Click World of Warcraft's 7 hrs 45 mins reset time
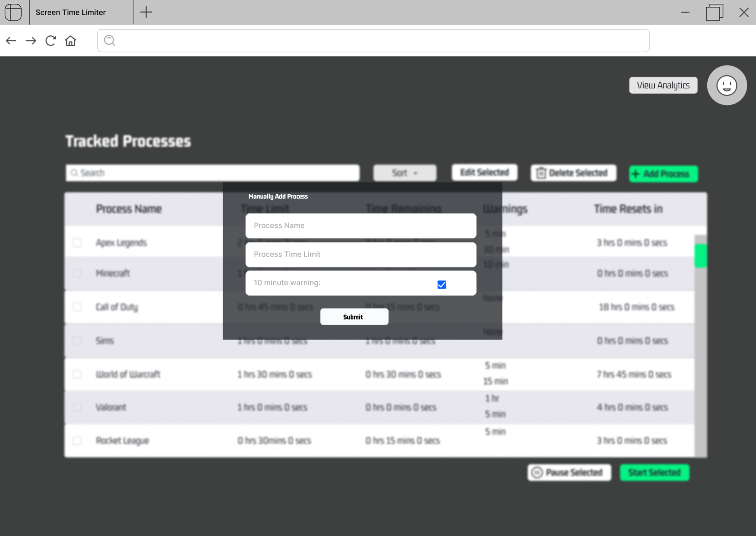 (x=634, y=374)
